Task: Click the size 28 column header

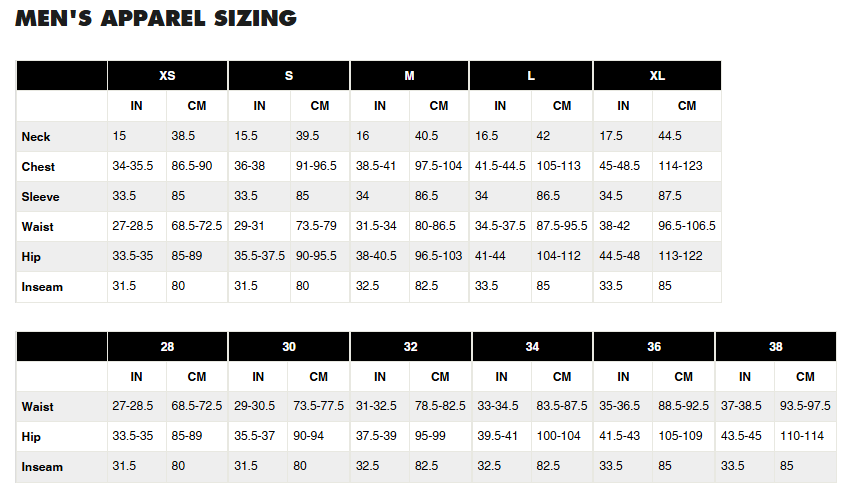Action: pos(167,347)
